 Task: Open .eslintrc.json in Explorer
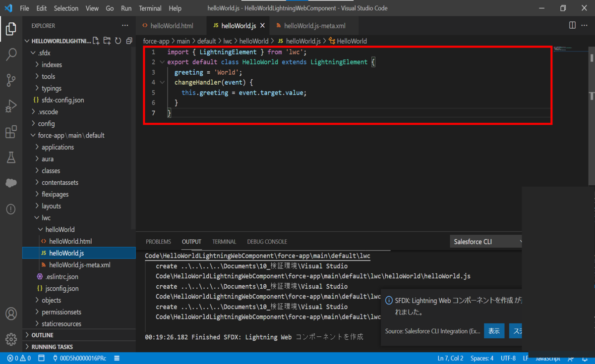(x=61, y=277)
